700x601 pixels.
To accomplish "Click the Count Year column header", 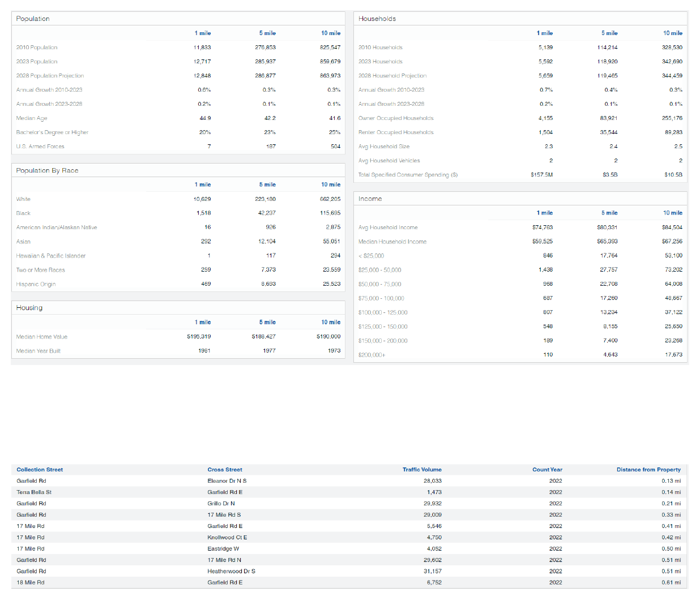I will [x=547, y=470].
